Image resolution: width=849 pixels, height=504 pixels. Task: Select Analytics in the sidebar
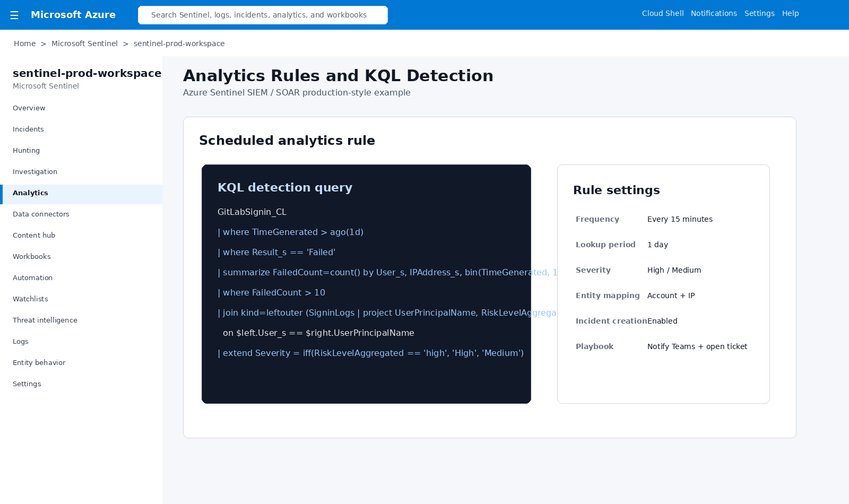[81, 194]
